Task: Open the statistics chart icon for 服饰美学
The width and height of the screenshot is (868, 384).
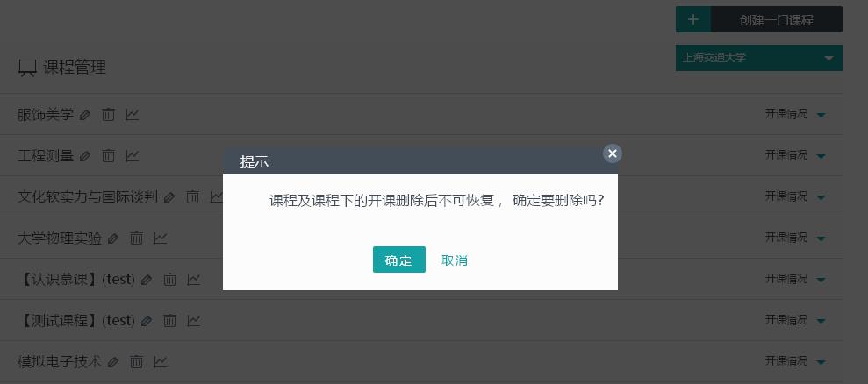Action: [x=132, y=115]
